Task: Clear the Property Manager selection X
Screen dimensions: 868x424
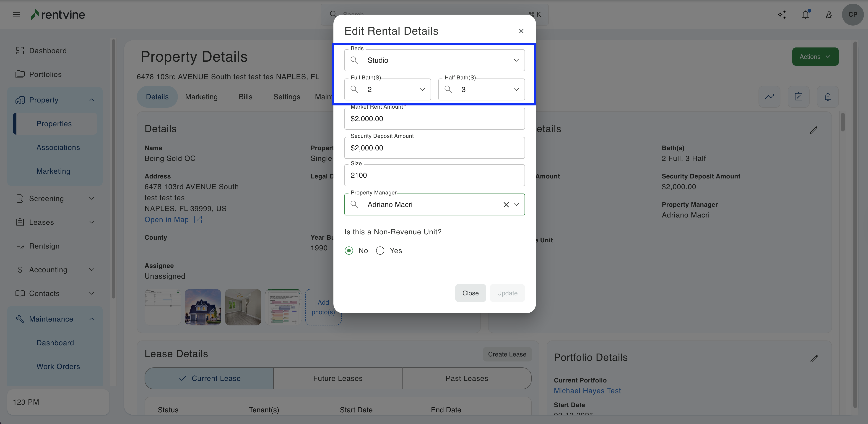Action: [x=506, y=205]
